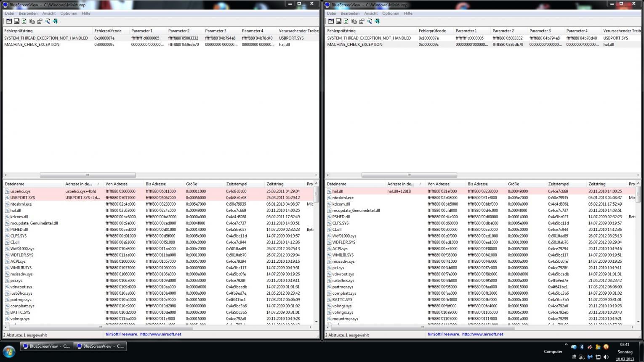Click horizontal scrollbar thumb in right upper pane
644x362 pixels.
click(x=409, y=175)
